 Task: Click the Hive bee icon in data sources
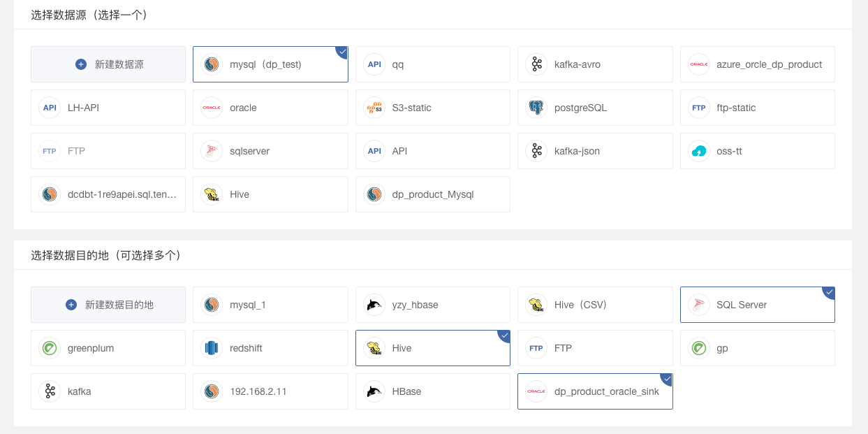[x=212, y=194]
